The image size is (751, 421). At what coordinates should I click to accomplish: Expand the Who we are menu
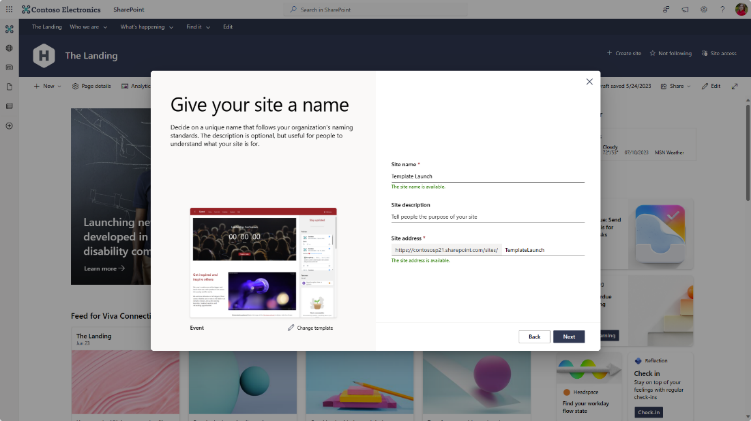click(x=88, y=27)
